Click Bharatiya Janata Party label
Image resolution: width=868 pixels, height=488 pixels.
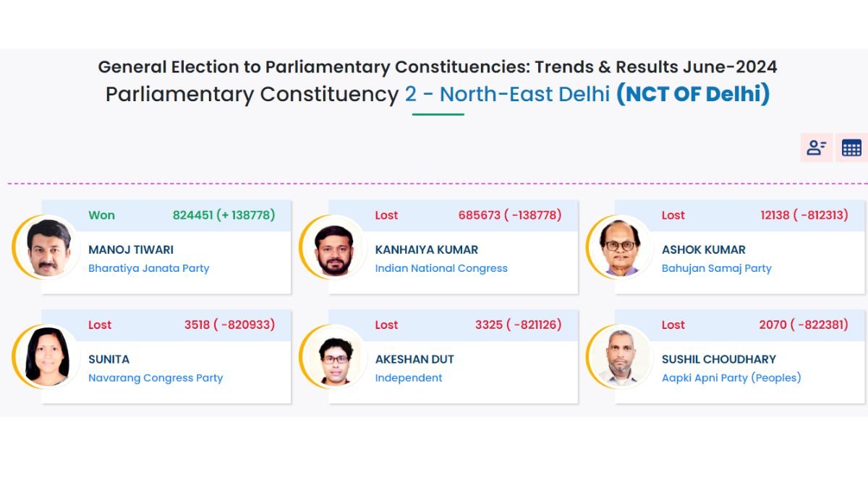coord(148,268)
